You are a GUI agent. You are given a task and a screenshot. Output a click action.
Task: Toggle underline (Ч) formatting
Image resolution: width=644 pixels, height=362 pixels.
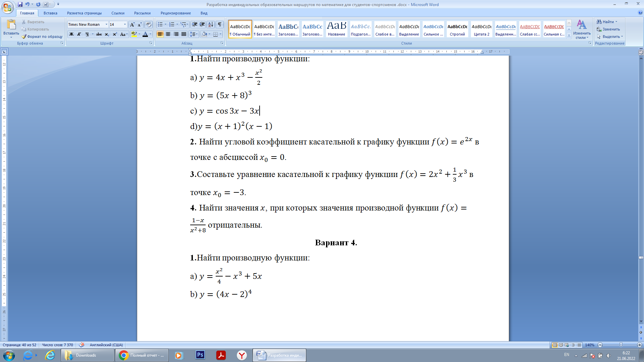click(87, 34)
